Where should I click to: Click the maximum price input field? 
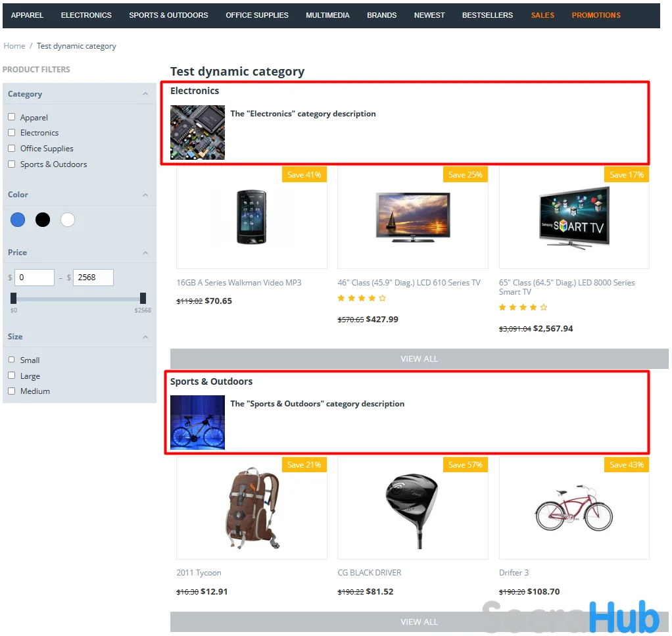(93, 278)
